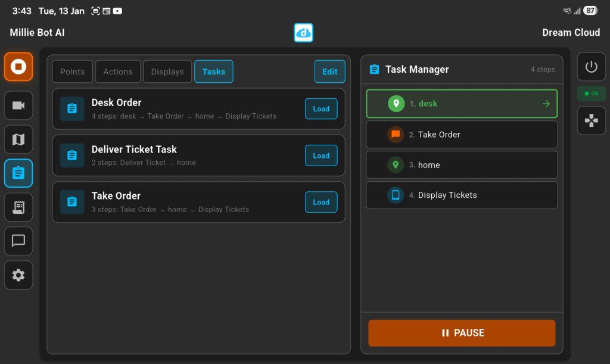Screen dimensions: 610x364
Task: Open settings gear in sidebar
Action: point(18,275)
